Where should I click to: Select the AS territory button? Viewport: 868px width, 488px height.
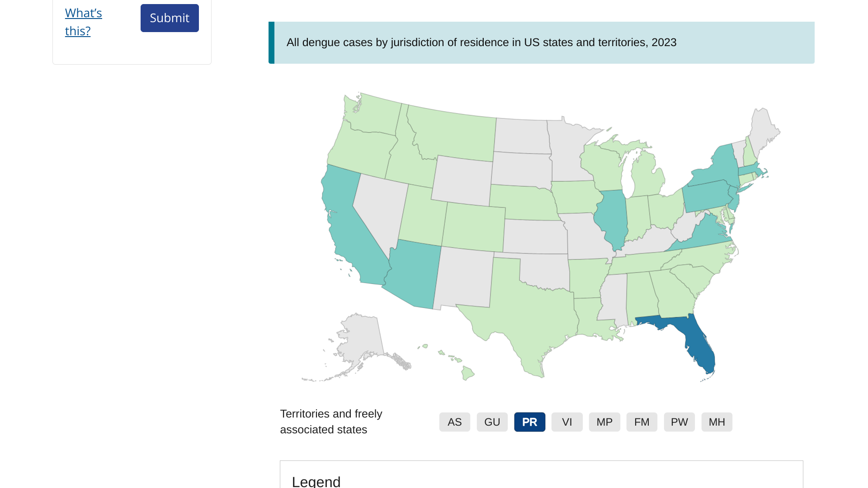pyautogui.click(x=454, y=422)
